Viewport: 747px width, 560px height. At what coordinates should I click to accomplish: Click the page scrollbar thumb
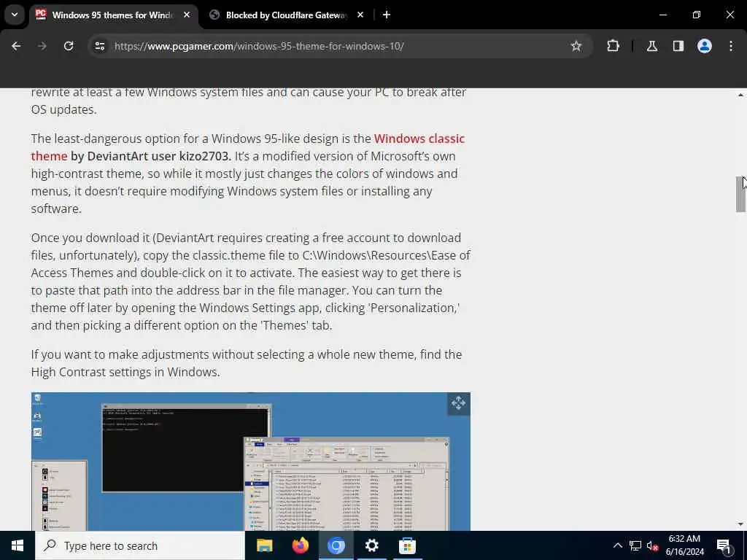740,194
